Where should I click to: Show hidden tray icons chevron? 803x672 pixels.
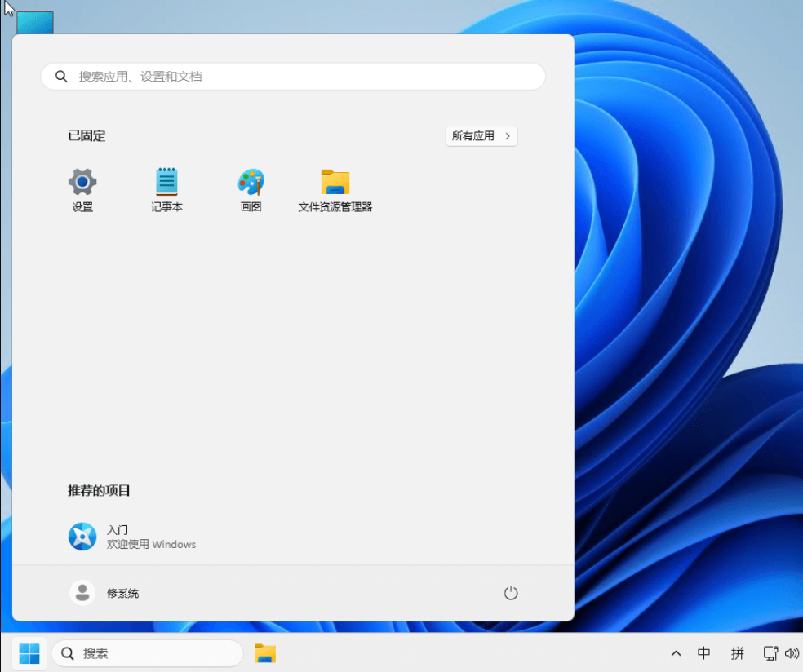[676, 653]
